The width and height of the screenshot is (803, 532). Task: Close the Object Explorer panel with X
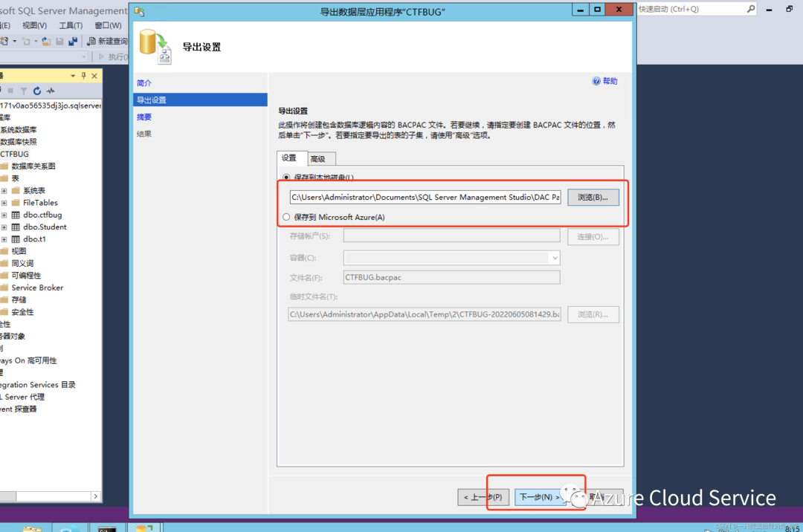tap(94, 76)
